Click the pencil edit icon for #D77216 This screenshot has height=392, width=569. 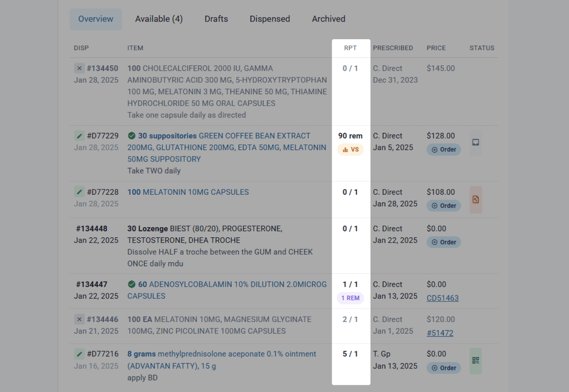point(79,354)
